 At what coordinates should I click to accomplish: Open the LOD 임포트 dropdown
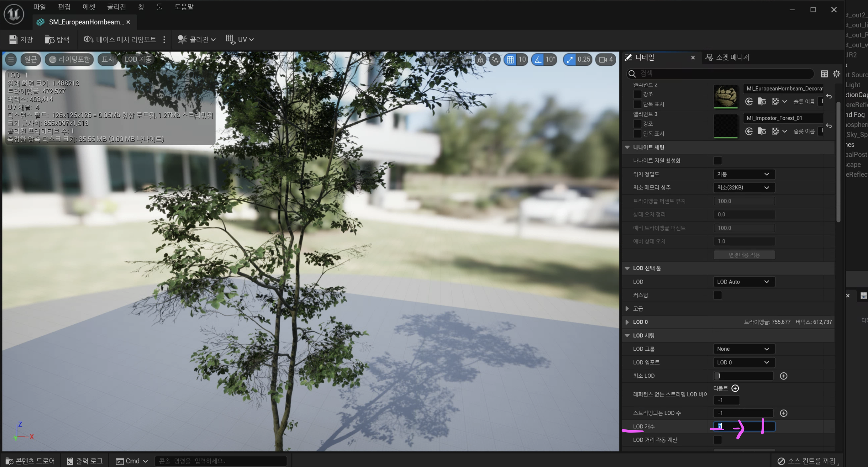click(x=744, y=362)
